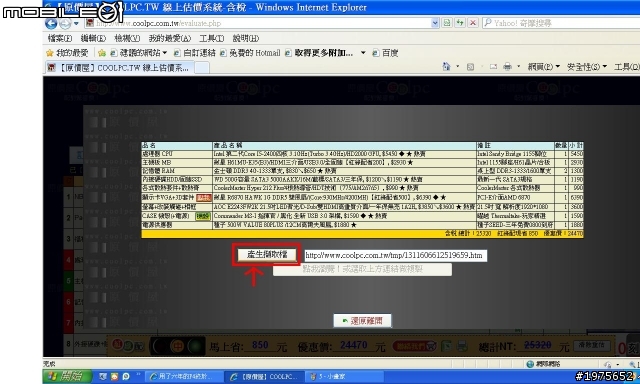Open the address bar history dropdown arrow
Screen dimensions: 640x384
coord(435,23)
